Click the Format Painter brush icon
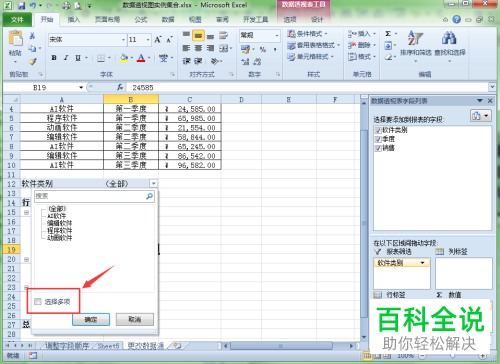This screenshot has width=500, height=364. 32,61
